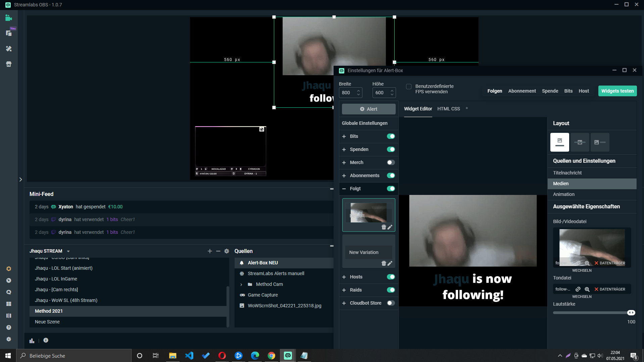Switch to the HTML CSS tab
This screenshot has width=644, height=362.
tap(448, 109)
